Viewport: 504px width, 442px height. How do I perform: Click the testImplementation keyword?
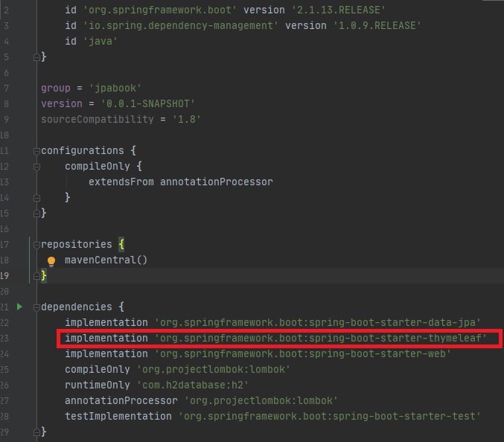tap(118, 416)
